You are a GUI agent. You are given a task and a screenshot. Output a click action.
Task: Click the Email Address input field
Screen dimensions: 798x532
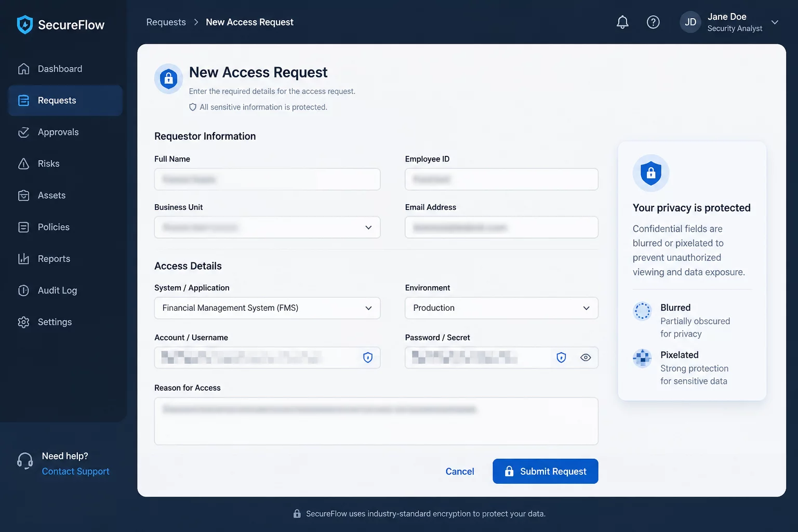tap(501, 227)
